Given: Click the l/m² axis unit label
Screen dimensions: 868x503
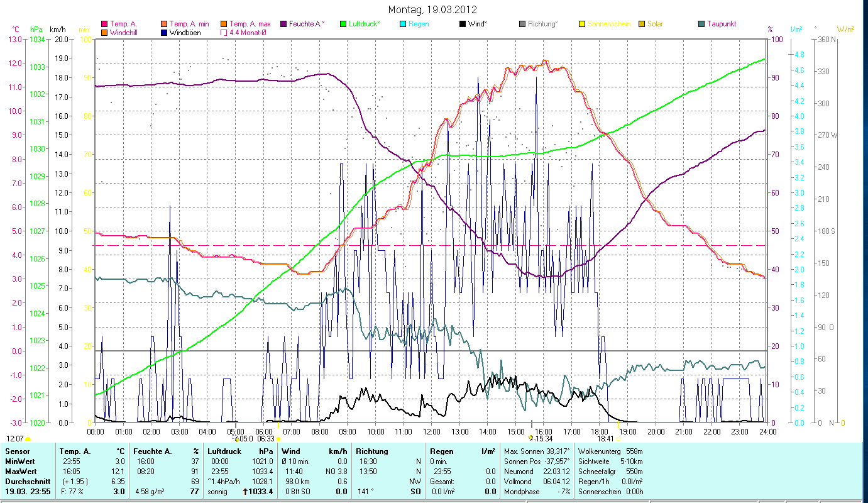Looking at the screenshot, I should [x=796, y=29].
